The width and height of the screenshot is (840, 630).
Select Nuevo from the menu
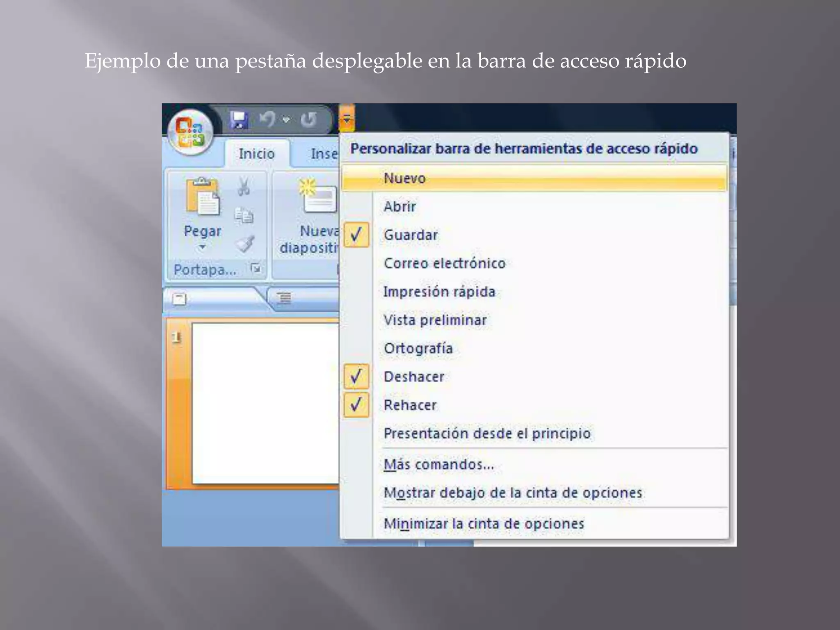coord(405,178)
